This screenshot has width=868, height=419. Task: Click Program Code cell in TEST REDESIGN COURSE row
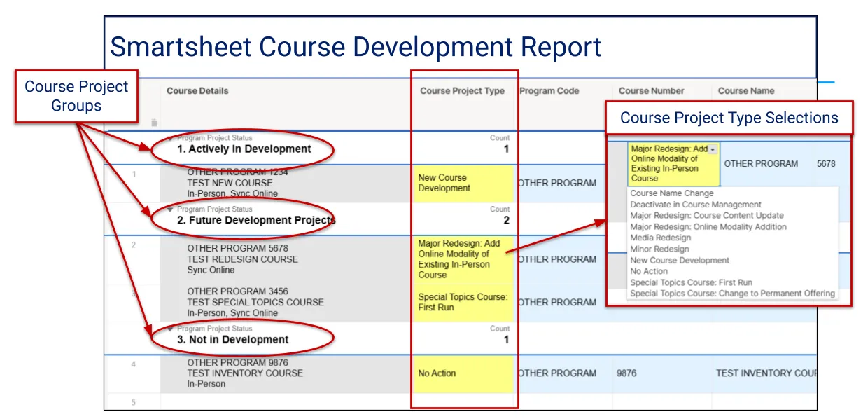[x=563, y=259]
